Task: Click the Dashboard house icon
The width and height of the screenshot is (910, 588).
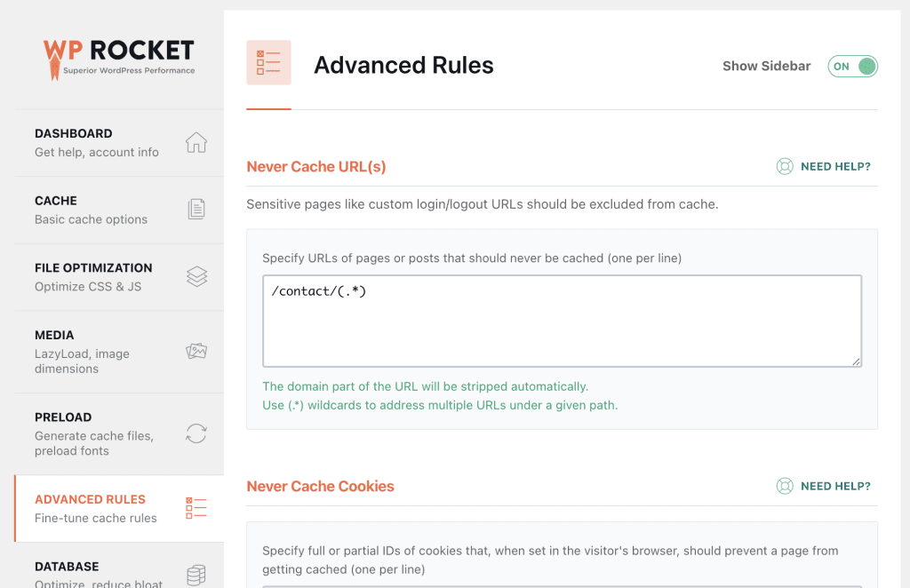Action: (x=196, y=143)
